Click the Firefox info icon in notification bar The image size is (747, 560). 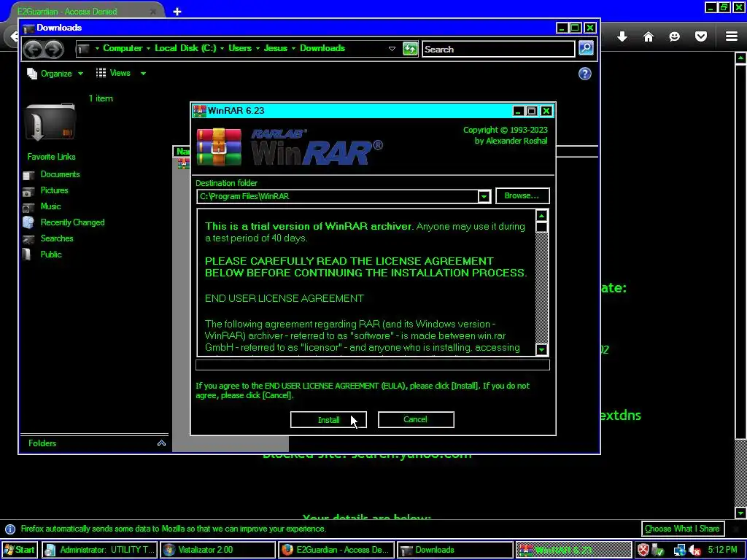click(10, 529)
